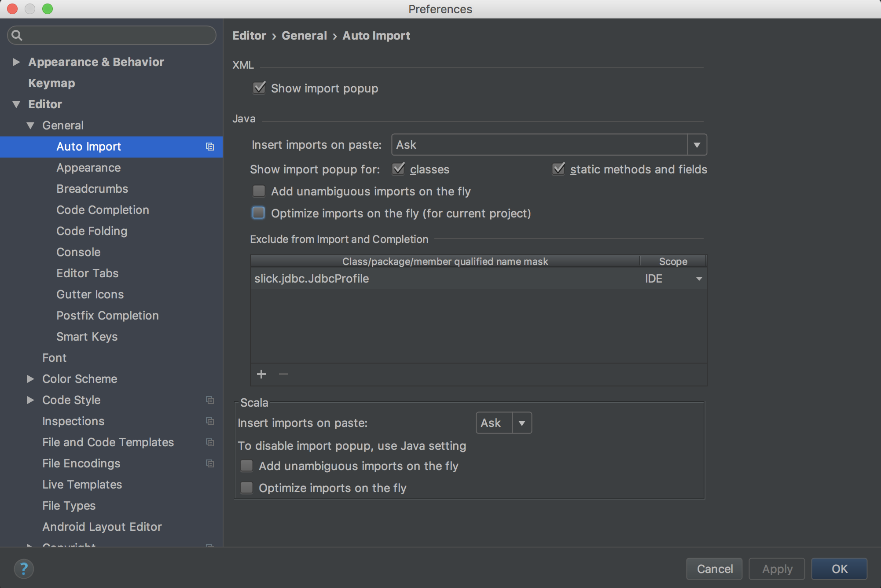Toggle static methods and fields checkbox
Screen dimensions: 881x588
tap(558, 169)
